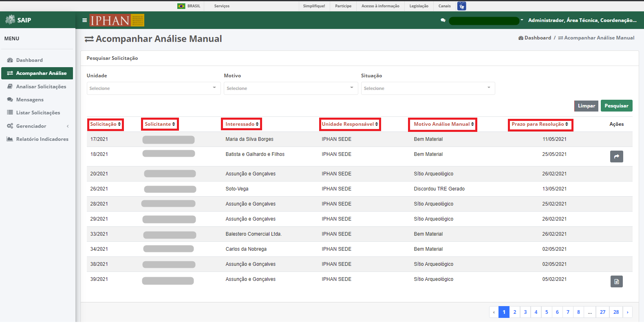Open the Situação dropdown

click(428, 88)
